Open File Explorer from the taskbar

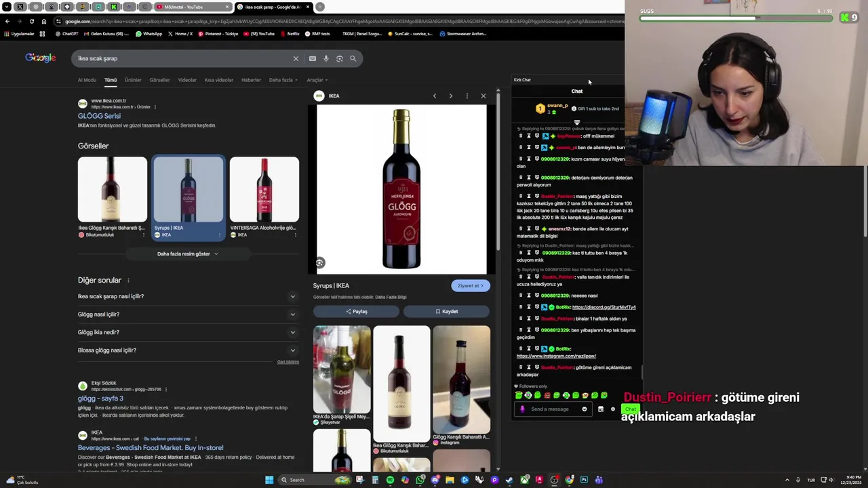450,480
